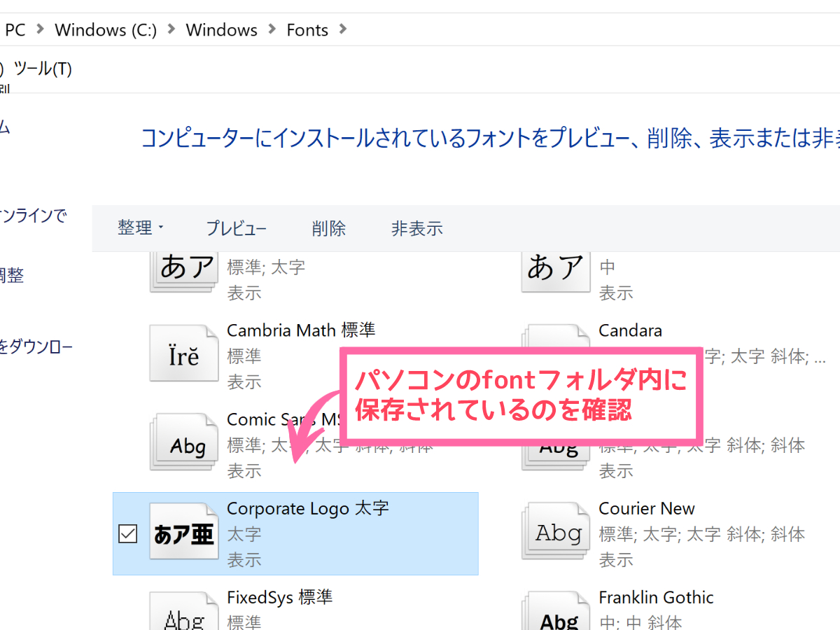The height and width of the screenshot is (630, 840).
Task: Click the 削除 toolbar button
Action: click(329, 228)
